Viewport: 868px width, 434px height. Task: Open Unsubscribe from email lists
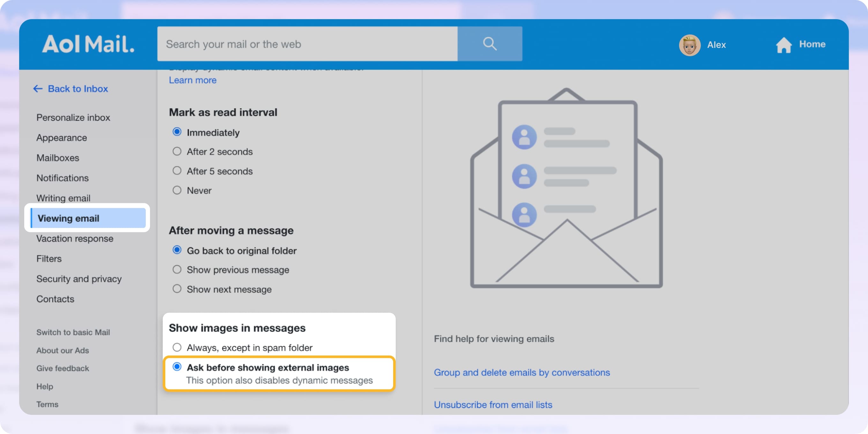click(493, 404)
